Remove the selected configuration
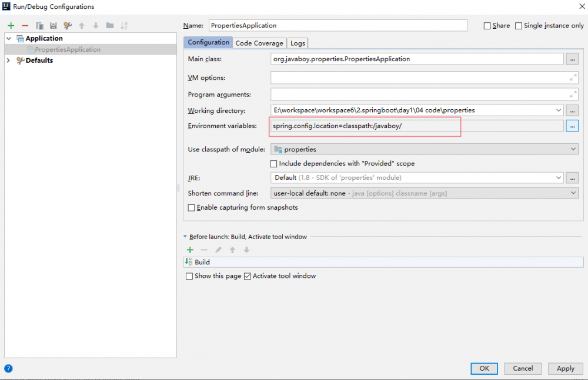 [25, 25]
